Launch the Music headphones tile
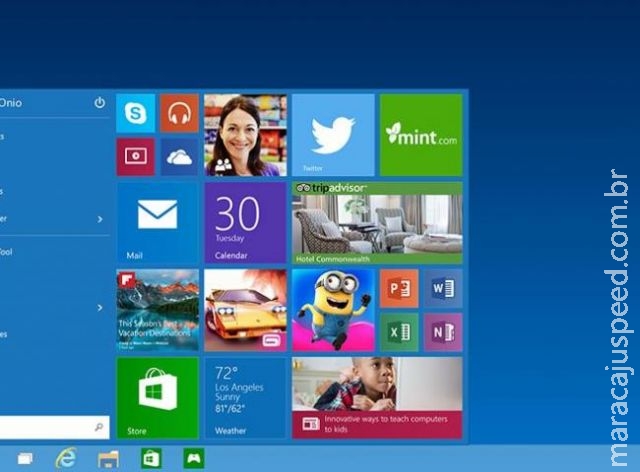Viewport: 640px width, 472px height. pyautogui.click(x=179, y=113)
